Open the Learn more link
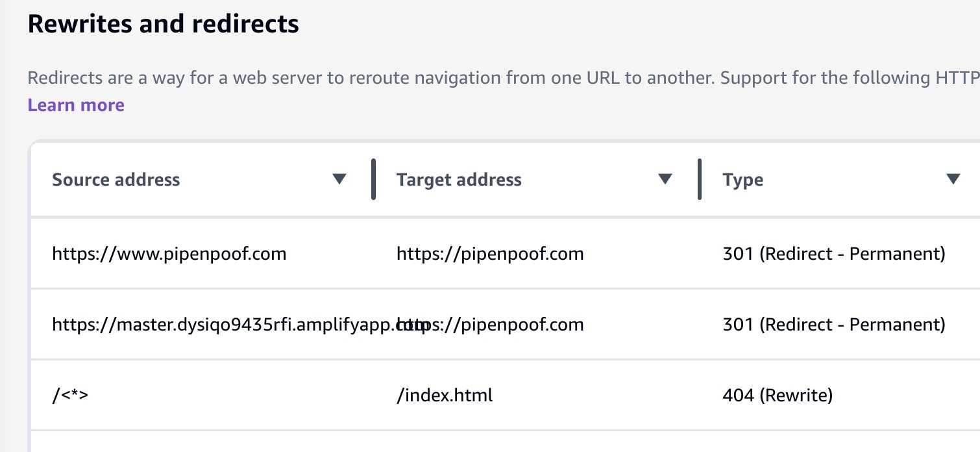Viewport: 980px width, 452px height. [x=76, y=105]
